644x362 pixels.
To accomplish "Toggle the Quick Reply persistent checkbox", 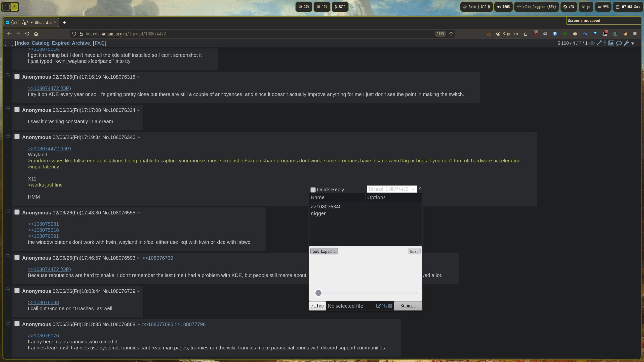I will click(313, 190).
